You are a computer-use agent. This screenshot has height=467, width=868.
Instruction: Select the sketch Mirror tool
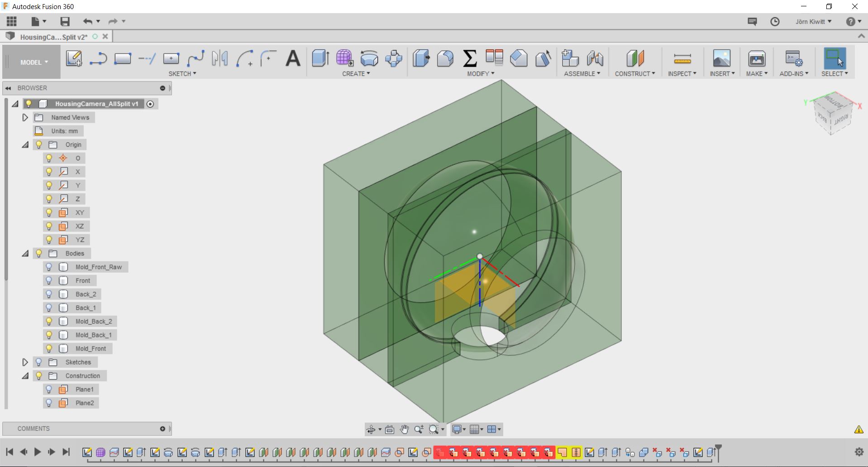(220, 58)
